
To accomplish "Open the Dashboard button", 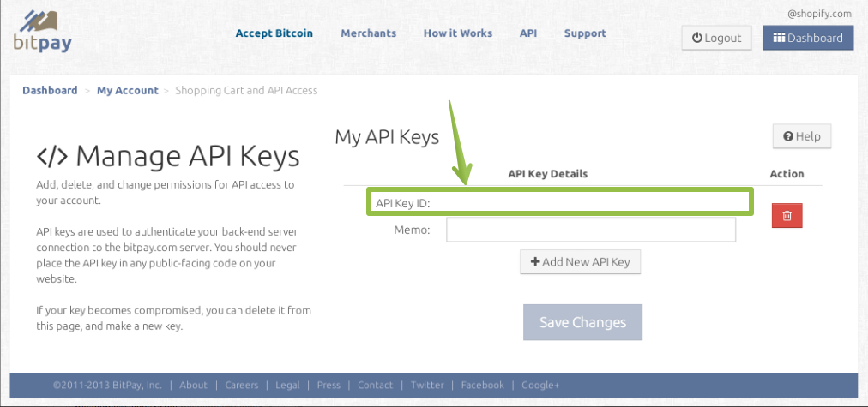I will pyautogui.click(x=808, y=38).
